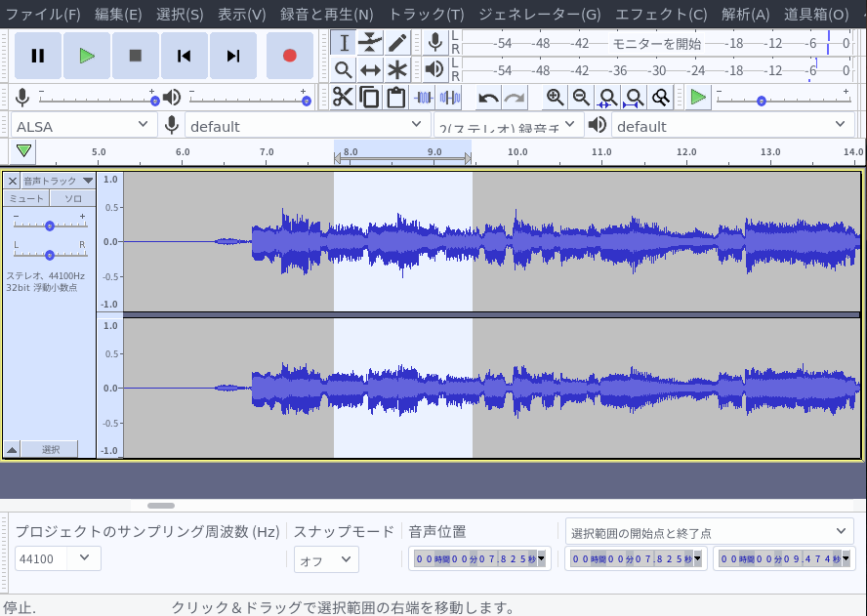Viewport: 867px width, 616px height.
Task: Click the Undo arrow icon
Action: pyautogui.click(x=488, y=97)
